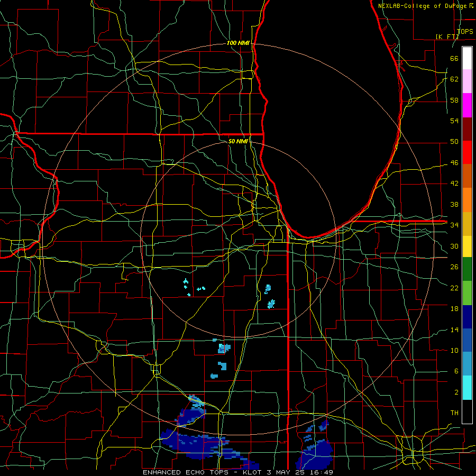Click the yellow 34 kft legend swatch
Viewport: 476px width, 476px height.
467,246
